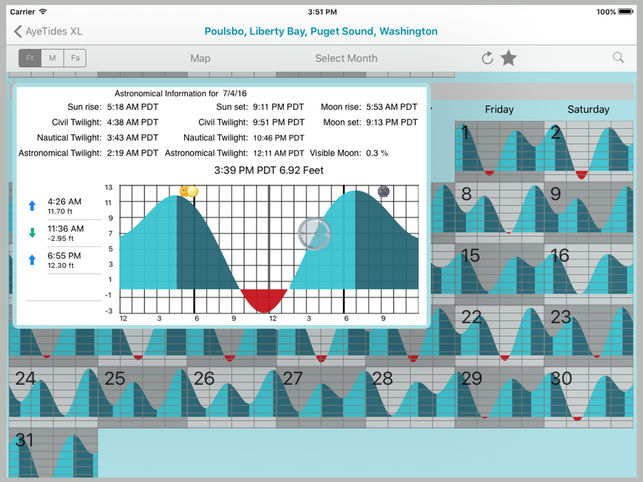Viewport: 643px width, 482px height.
Task: Tap the favorite star icon
Action: point(509,58)
